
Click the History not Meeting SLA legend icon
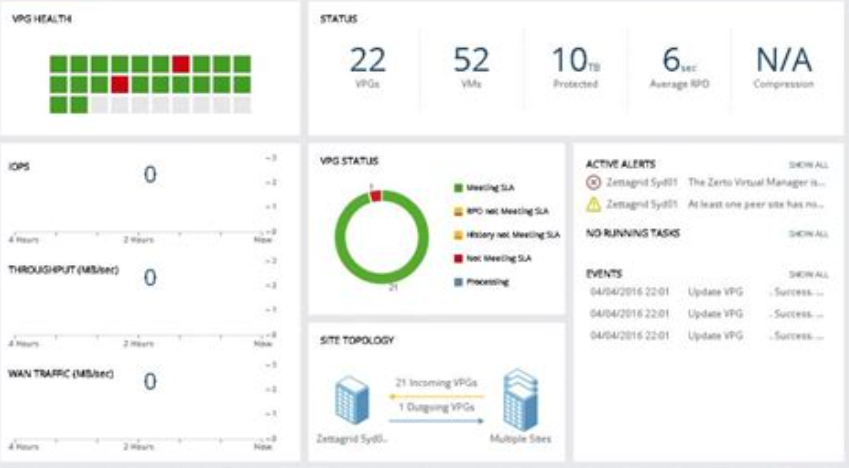(458, 235)
